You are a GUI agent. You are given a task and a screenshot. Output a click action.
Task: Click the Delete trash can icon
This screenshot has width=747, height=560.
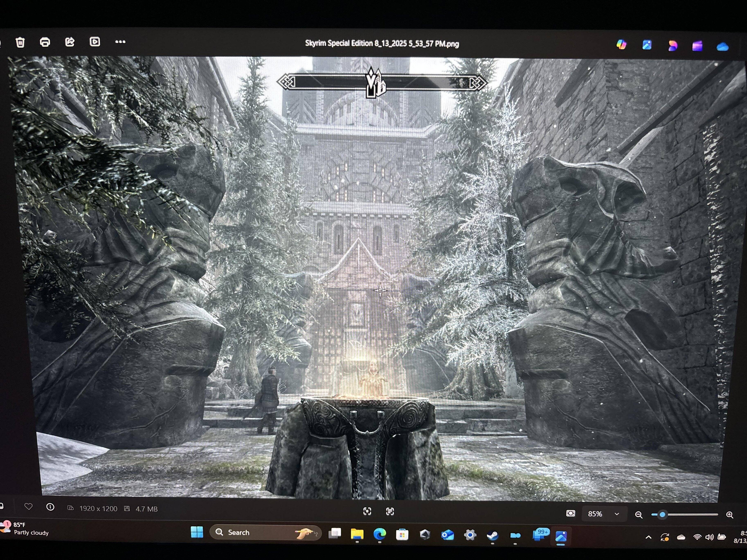pos(20,43)
